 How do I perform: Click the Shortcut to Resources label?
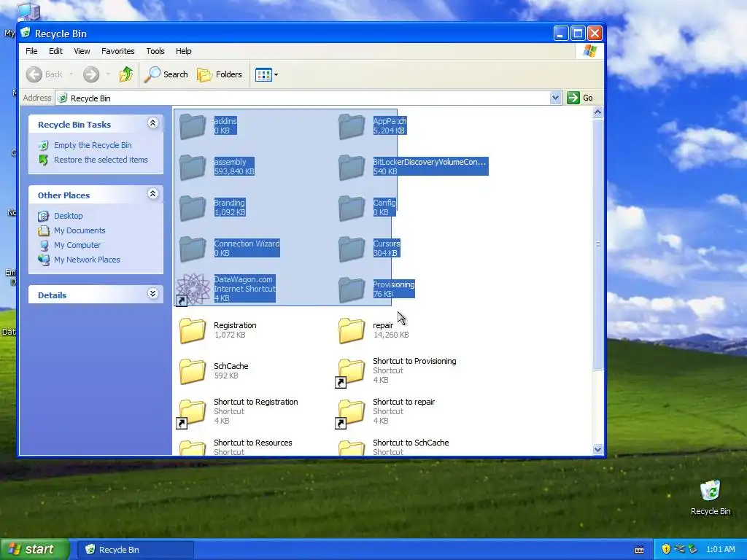[252, 443]
